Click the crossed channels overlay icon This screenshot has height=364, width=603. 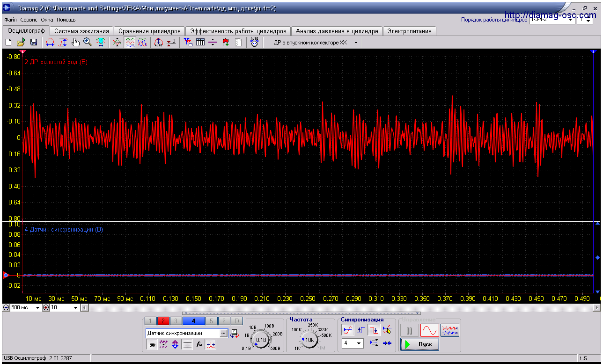117,43
